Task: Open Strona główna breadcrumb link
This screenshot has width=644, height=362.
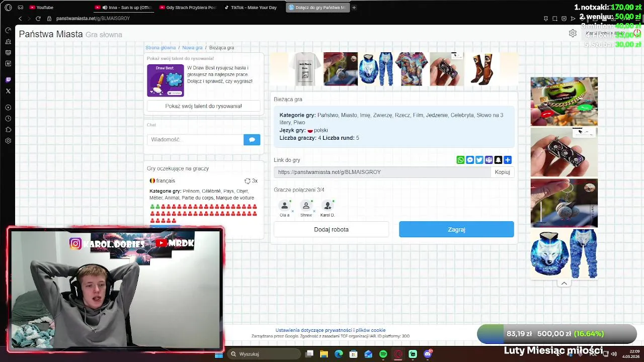Action: pos(160,48)
